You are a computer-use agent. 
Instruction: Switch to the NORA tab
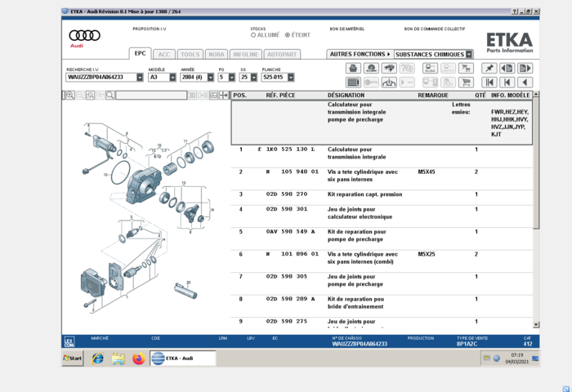(x=217, y=55)
